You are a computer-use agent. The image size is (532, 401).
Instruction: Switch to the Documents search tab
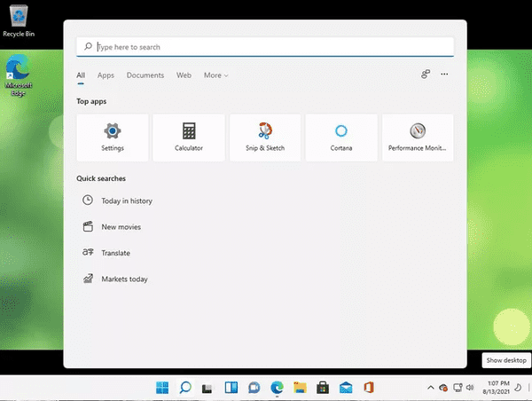[145, 75]
